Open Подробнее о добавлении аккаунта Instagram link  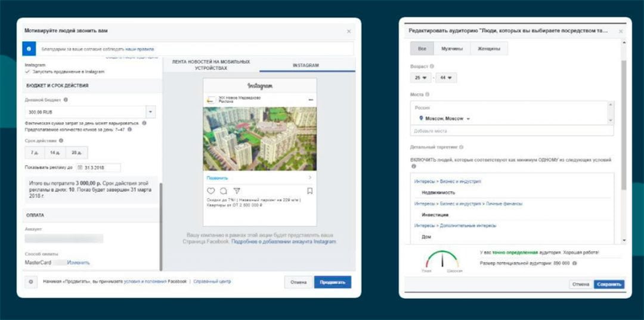[x=283, y=242]
